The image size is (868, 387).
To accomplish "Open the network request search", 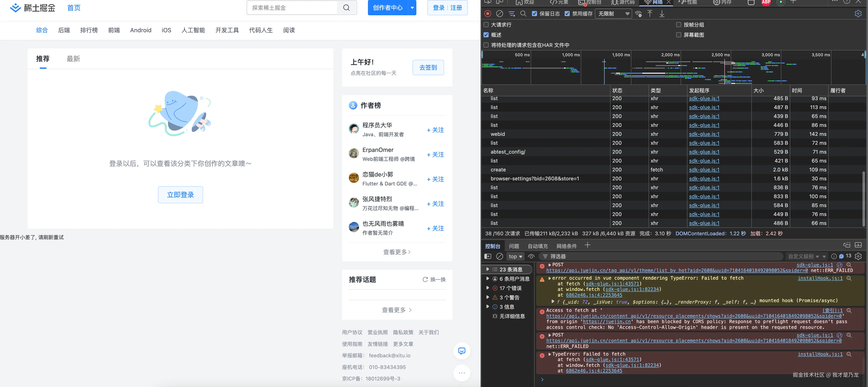I will pyautogui.click(x=524, y=14).
